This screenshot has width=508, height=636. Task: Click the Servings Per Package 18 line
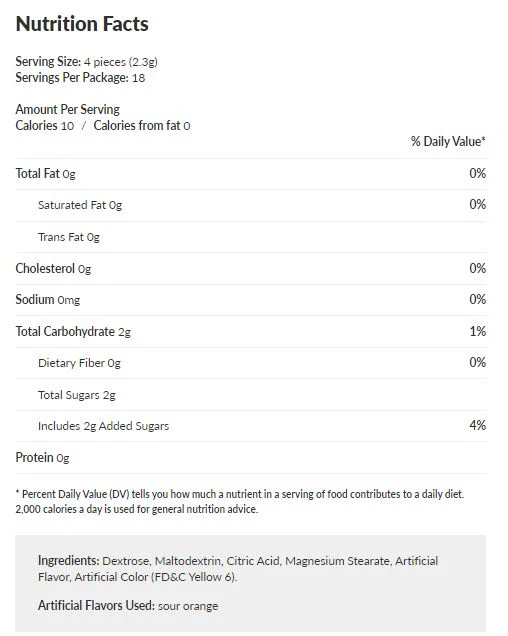tap(80, 77)
